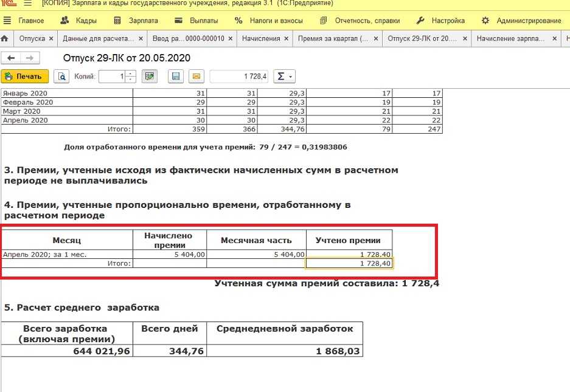
Task: Navigate back with the left arrow
Action: click(11, 58)
